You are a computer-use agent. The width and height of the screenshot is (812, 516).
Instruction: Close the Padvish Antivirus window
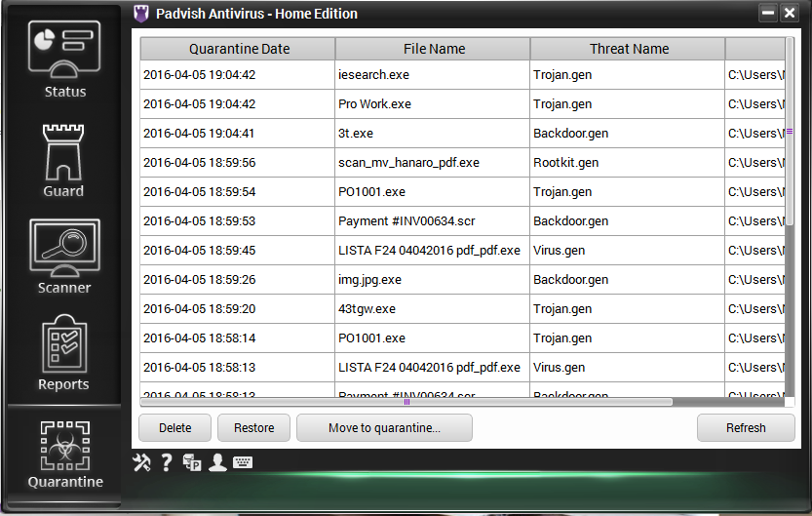point(790,13)
